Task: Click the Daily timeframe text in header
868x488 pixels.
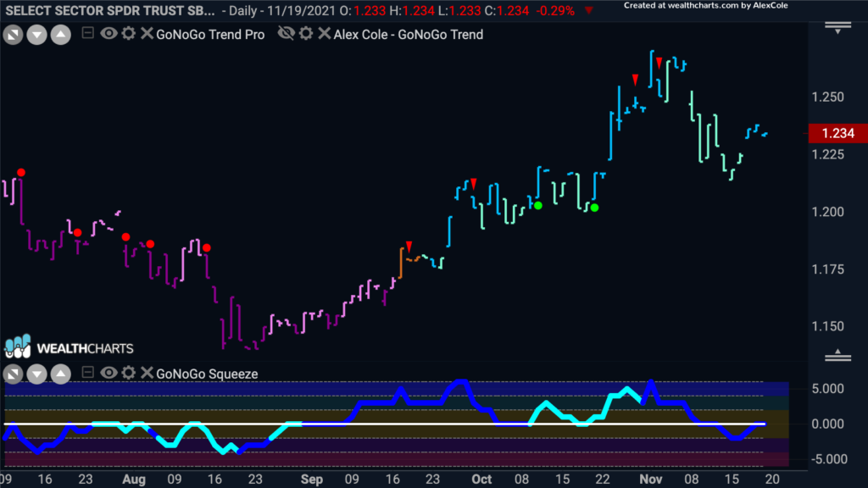Action: [245, 10]
